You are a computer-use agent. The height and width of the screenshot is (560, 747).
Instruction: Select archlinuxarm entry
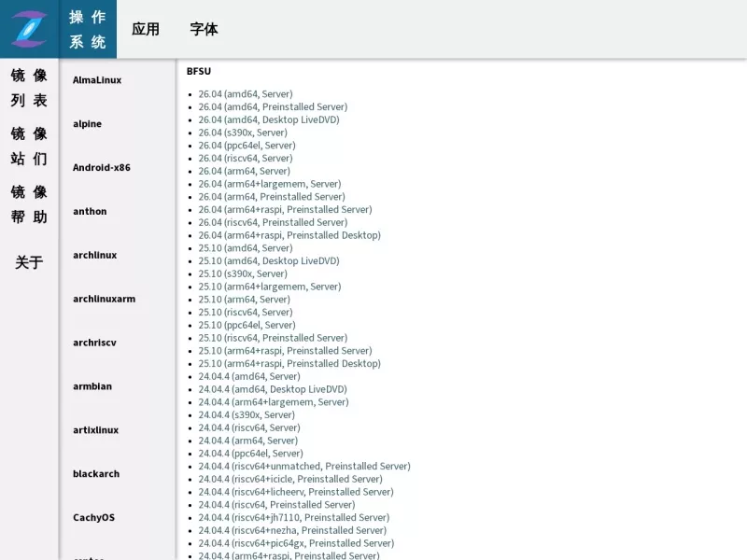point(104,299)
